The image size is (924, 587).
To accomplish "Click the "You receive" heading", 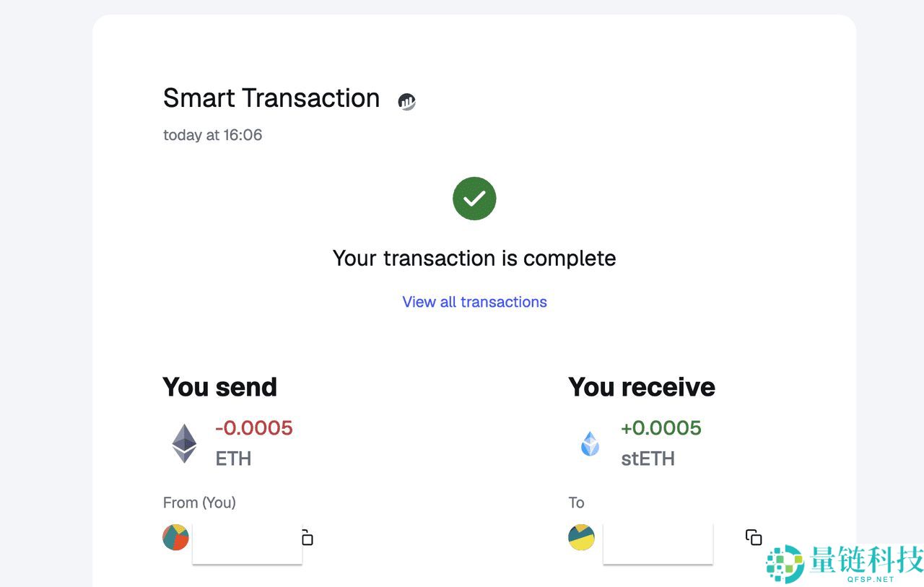I will tap(642, 387).
